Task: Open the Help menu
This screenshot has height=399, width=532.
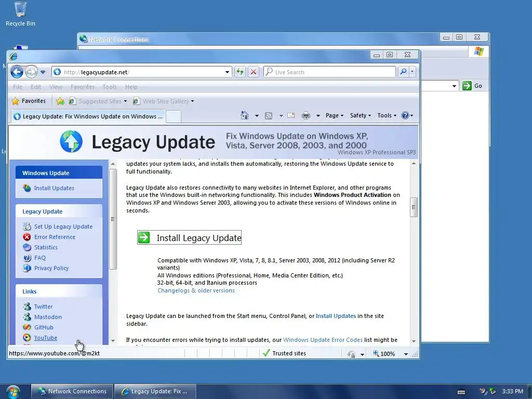Action: (x=131, y=87)
